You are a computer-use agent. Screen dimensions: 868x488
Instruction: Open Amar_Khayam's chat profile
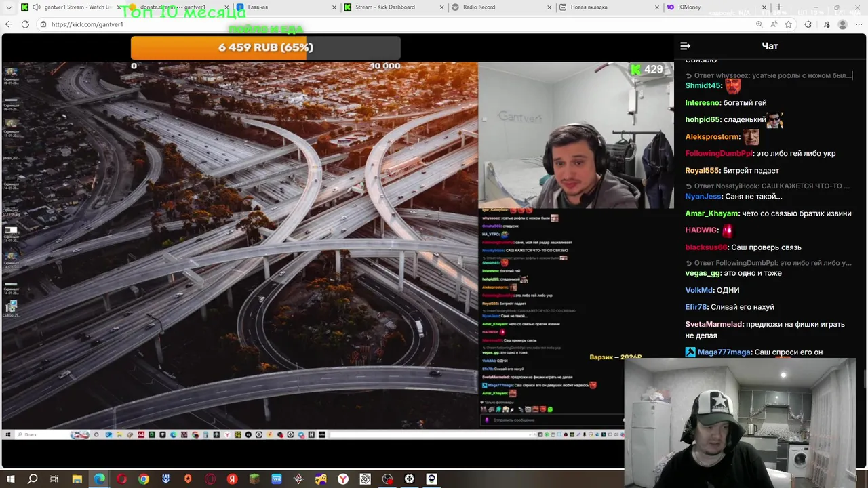(x=711, y=213)
